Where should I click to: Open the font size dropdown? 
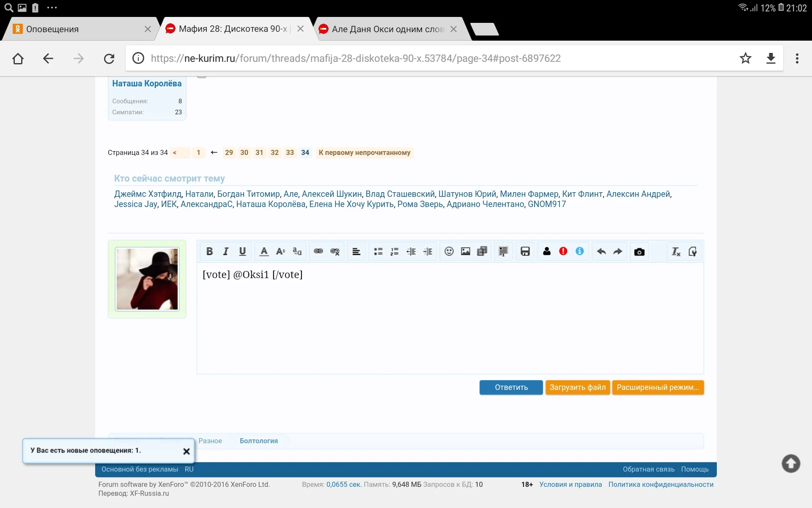pos(280,251)
